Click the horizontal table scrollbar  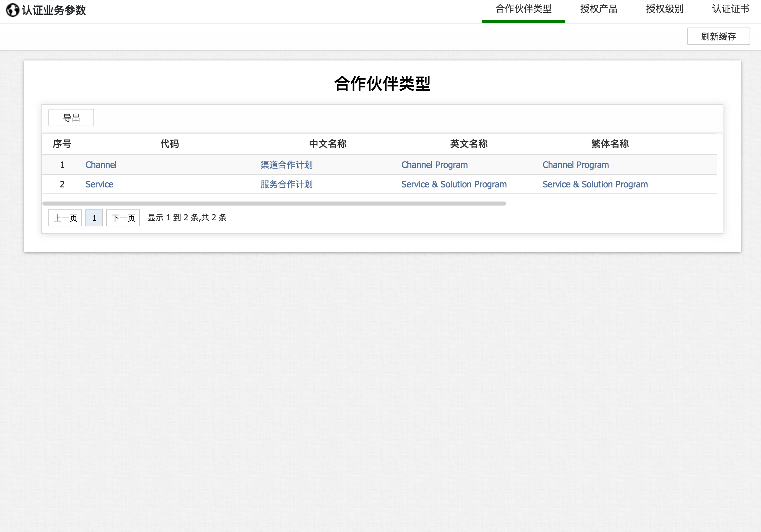pyautogui.click(x=274, y=204)
